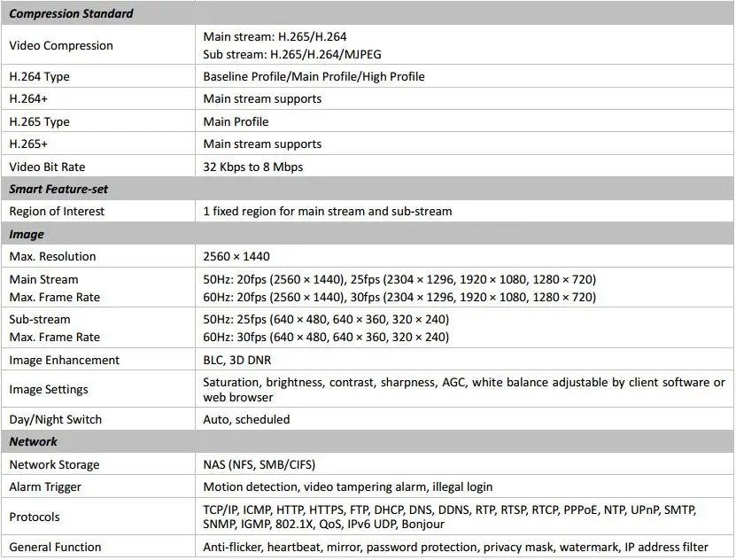Click the Compression Standard section header

pyautogui.click(x=71, y=14)
